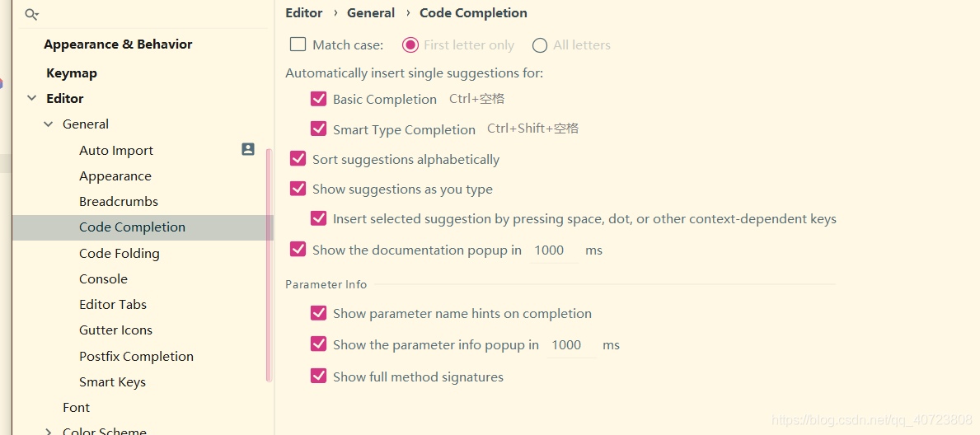Viewport: 980px width, 435px height.
Task: Select the All letters radio button
Action: point(540,45)
